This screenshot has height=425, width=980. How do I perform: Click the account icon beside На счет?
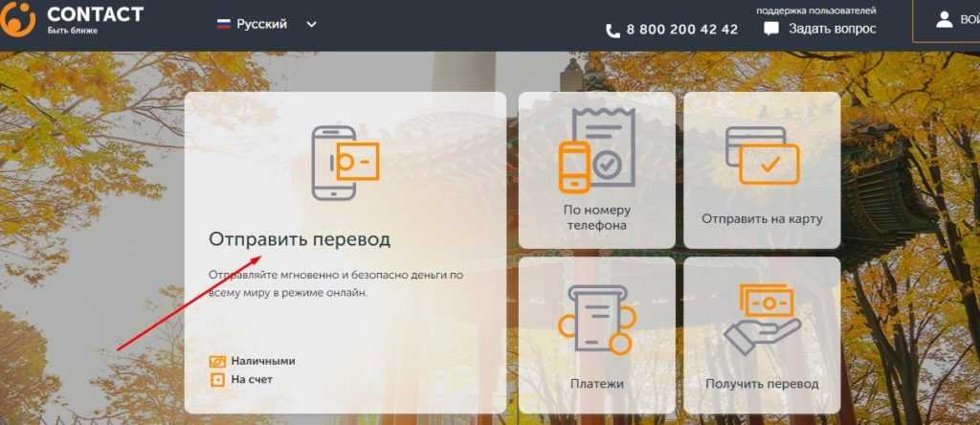(x=217, y=379)
